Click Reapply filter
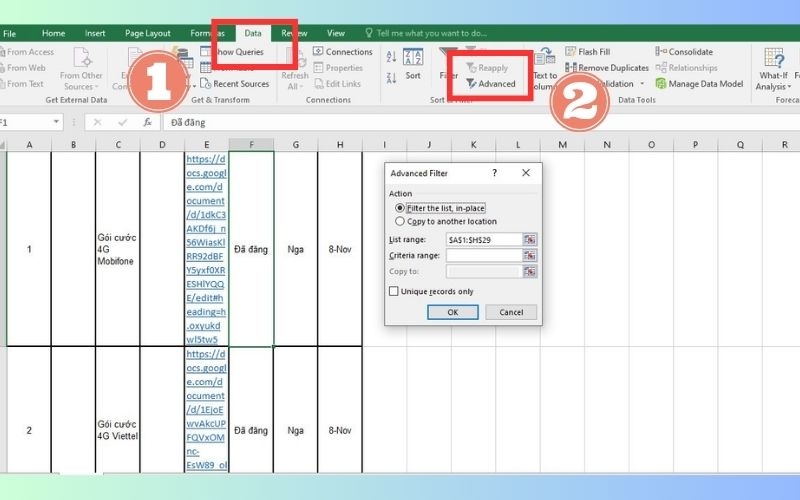Image resolution: width=800 pixels, height=500 pixels. tap(487, 68)
